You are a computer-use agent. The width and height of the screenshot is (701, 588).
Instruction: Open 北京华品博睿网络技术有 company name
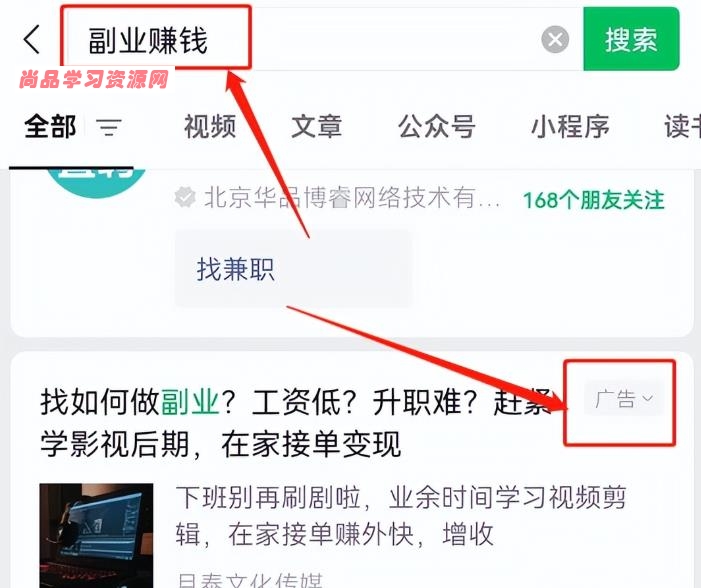coord(352,197)
